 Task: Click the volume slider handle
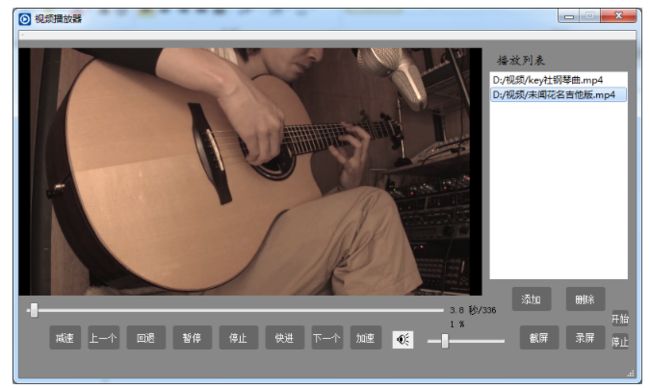[445, 341]
